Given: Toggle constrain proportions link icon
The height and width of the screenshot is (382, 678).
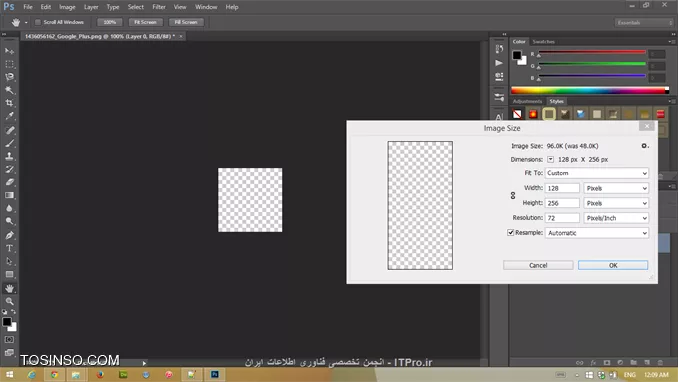Looking at the screenshot, I should pyautogui.click(x=513, y=196).
